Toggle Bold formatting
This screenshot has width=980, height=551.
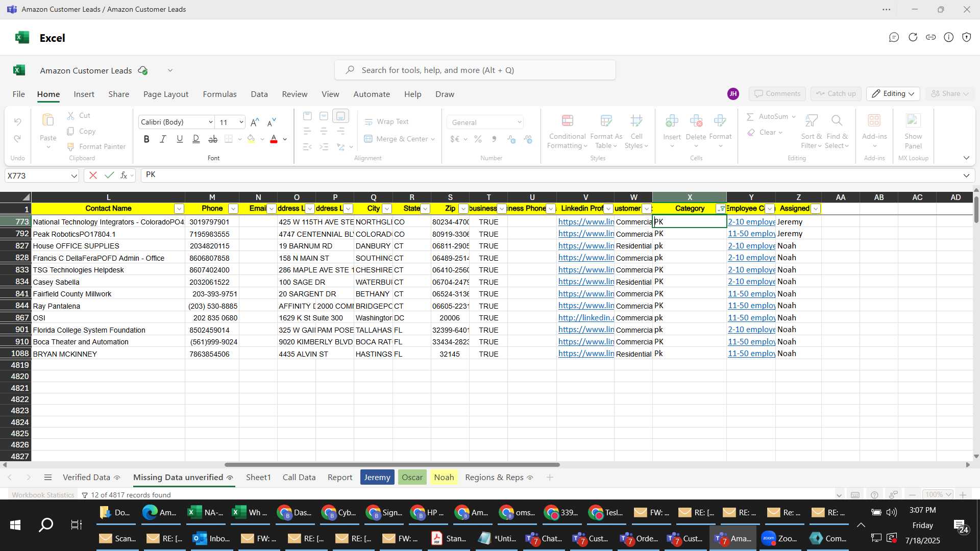click(146, 139)
